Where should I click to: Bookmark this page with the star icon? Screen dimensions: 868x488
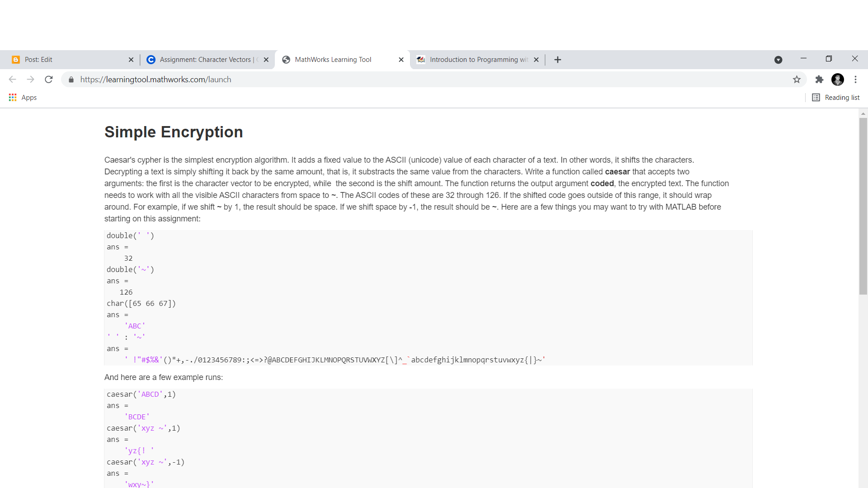click(x=797, y=80)
